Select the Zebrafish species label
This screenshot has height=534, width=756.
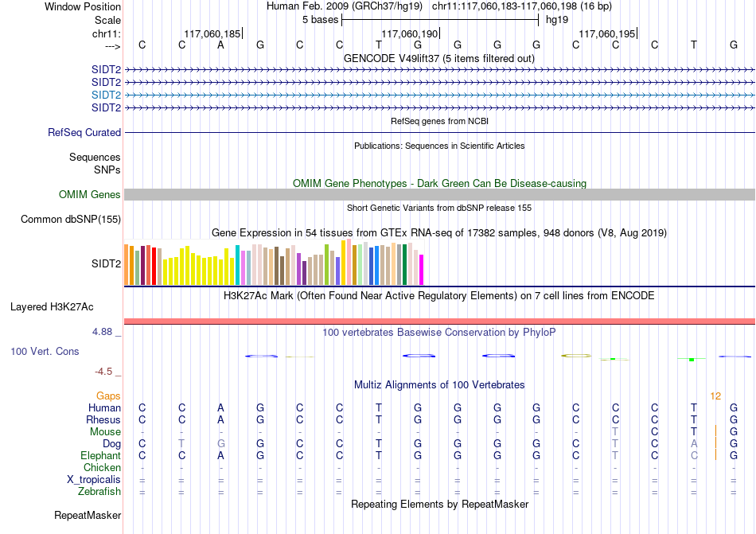point(99,492)
